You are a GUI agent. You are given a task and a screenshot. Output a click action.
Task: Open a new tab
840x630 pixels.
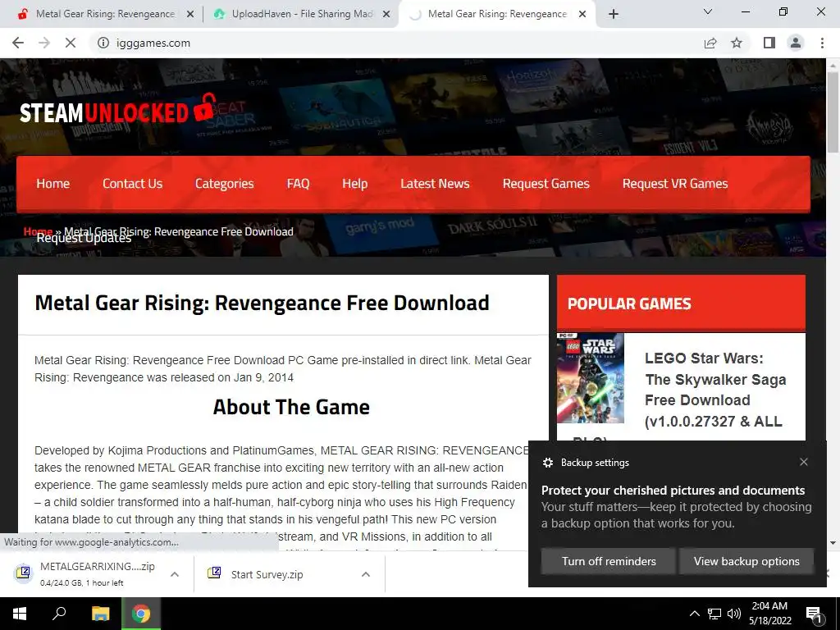coord(614,14)
